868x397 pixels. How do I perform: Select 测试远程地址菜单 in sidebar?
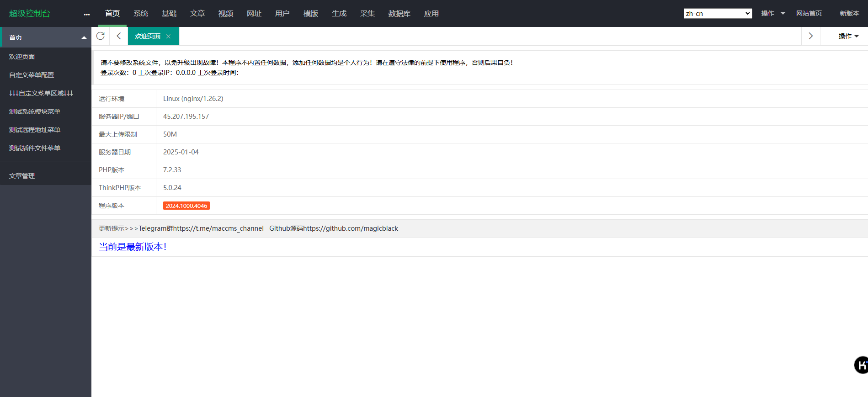pyautogui.click(x=35, y=130)
